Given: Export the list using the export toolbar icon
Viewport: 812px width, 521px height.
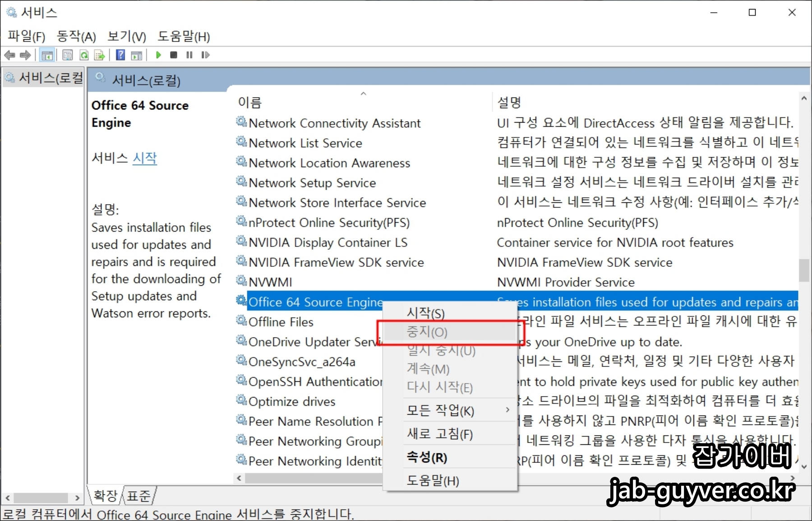Looking at the screenshot, I should pos(99,55).
